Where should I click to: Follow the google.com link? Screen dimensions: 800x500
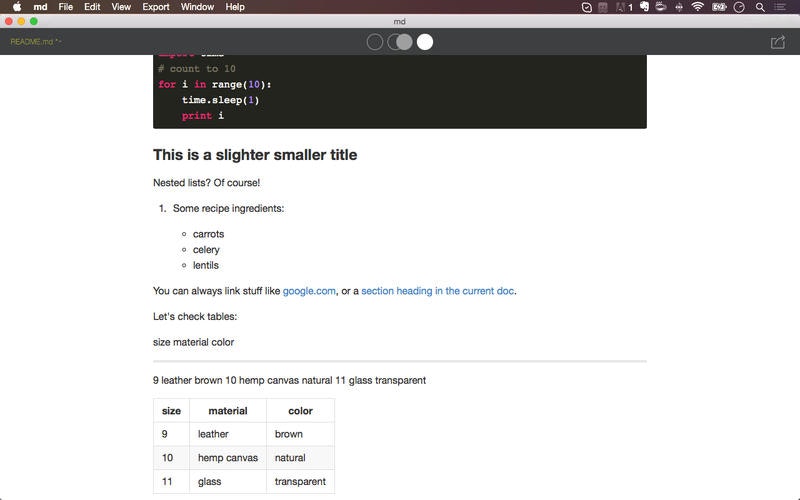coord(309,291)
